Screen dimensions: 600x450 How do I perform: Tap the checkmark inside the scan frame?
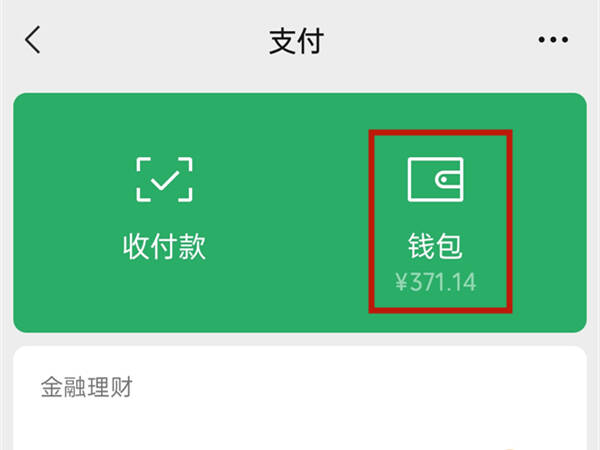(x=165, y=180)
